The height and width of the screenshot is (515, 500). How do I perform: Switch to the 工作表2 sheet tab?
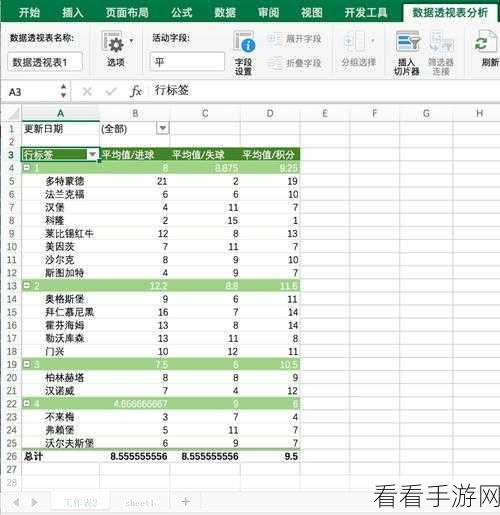(x=80, y=502)
